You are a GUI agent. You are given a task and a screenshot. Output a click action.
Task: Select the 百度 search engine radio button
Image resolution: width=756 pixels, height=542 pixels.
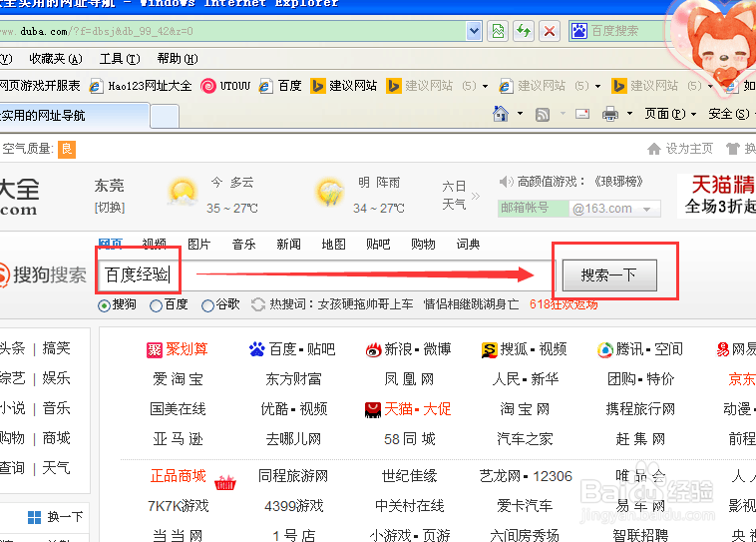[156, 305]
